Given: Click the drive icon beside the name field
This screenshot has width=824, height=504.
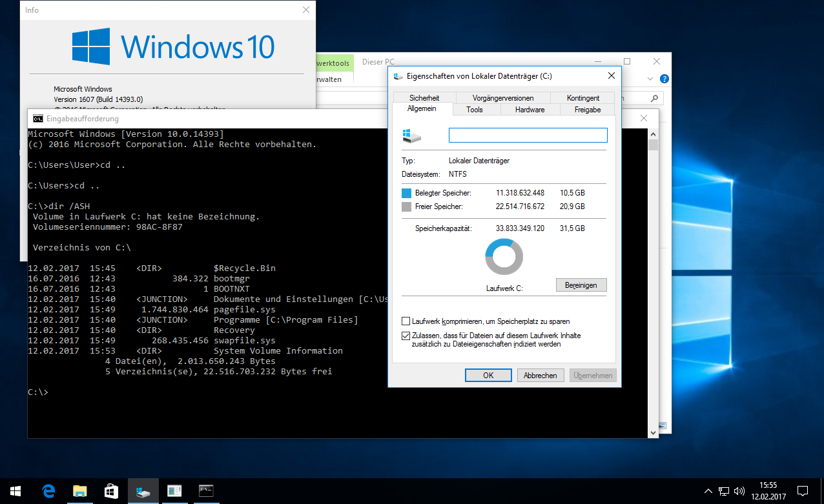Looking at the screenshot, I should coord(411,135).
